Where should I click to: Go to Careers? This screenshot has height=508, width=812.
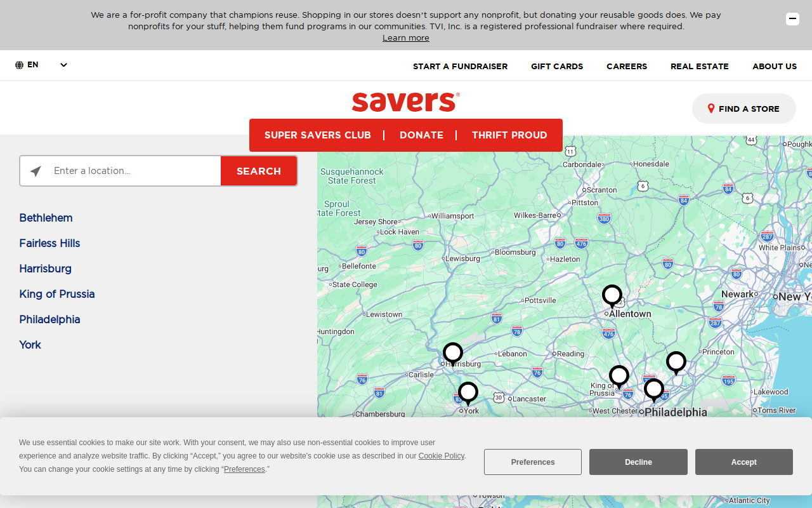(x=627, y=66)
